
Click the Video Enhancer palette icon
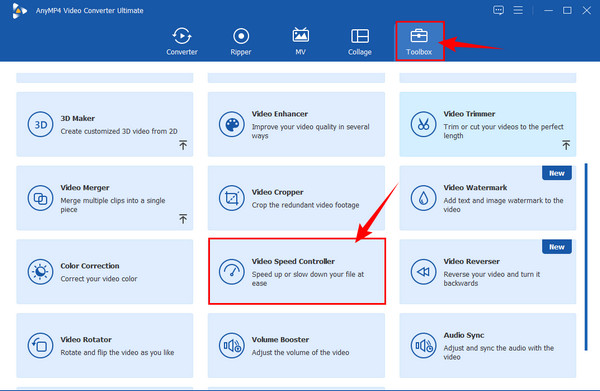point(232,124)
